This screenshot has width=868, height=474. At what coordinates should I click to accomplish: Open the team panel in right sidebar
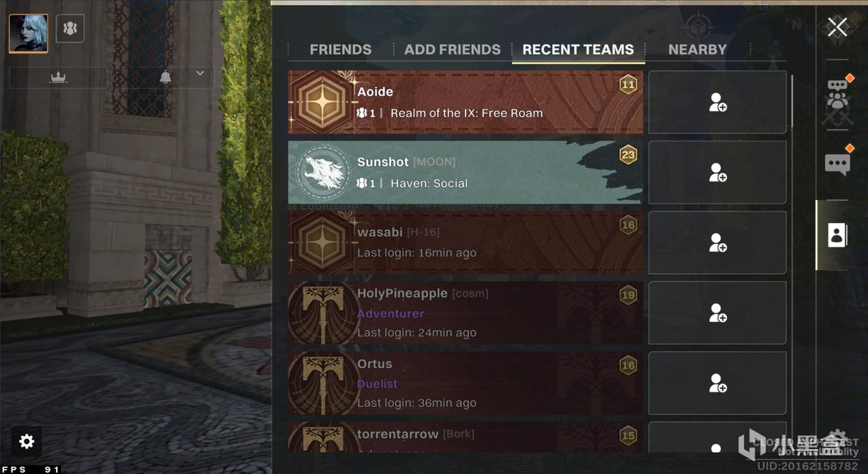click(x=838, y=95)
